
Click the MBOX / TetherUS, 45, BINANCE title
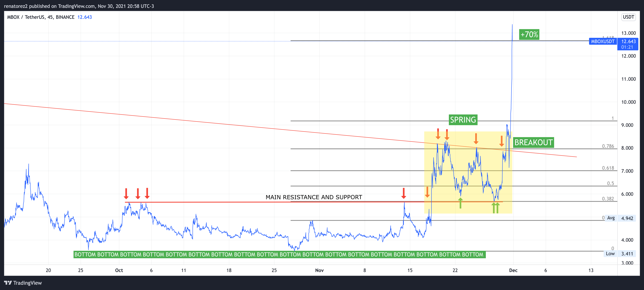(x=41, y=17)
